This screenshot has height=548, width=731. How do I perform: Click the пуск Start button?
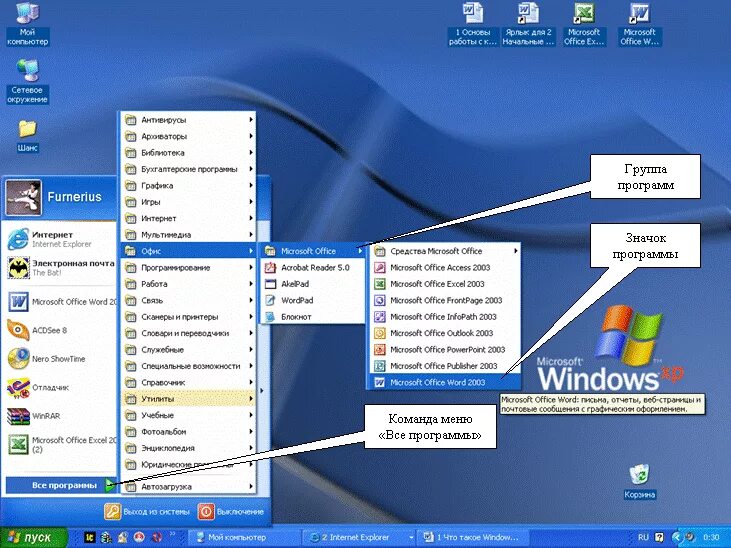click(x=33, y=537)
